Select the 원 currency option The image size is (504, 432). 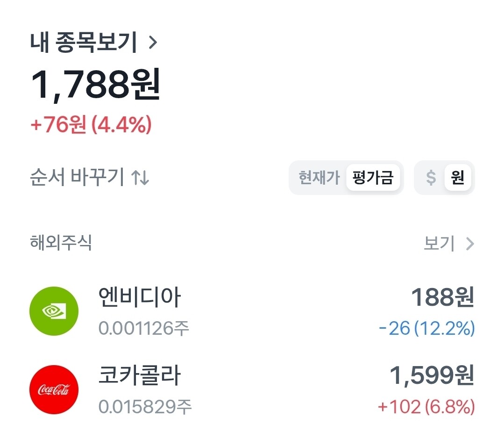pyautogui.click(x=458, y=178)
